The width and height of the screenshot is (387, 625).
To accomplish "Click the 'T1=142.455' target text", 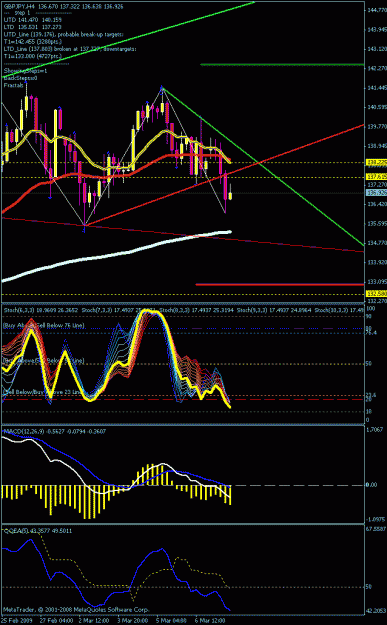I will pyautogui.click(x=33, y=41).
